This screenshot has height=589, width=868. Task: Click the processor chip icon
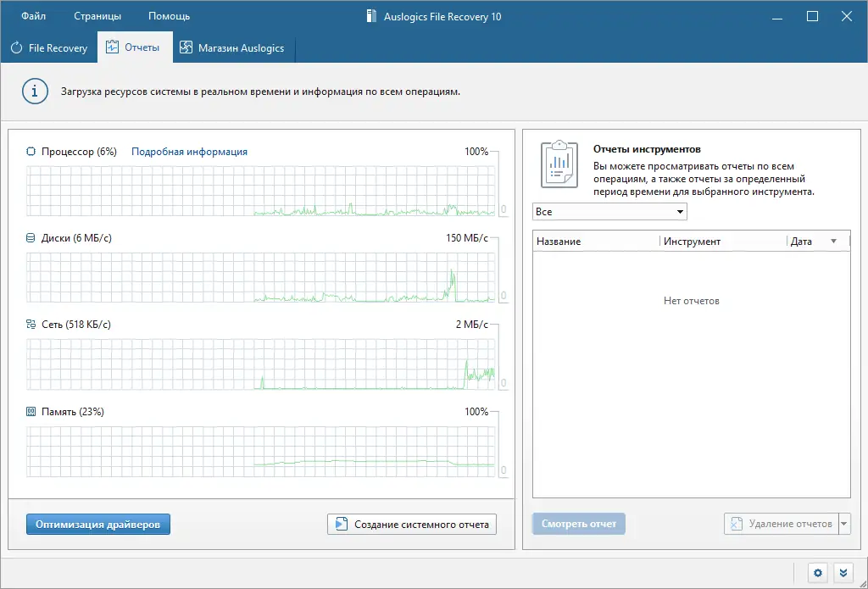click(31, 152)
